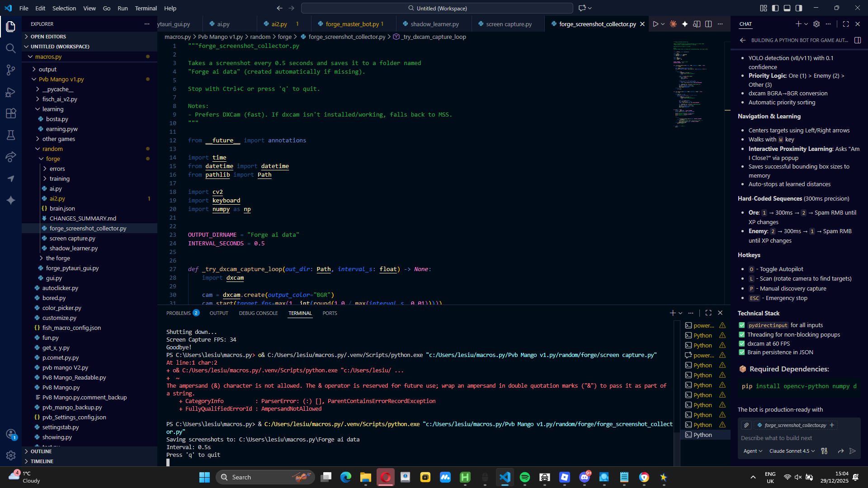Open Spotify from the taskbar

[x=525, y=477]
